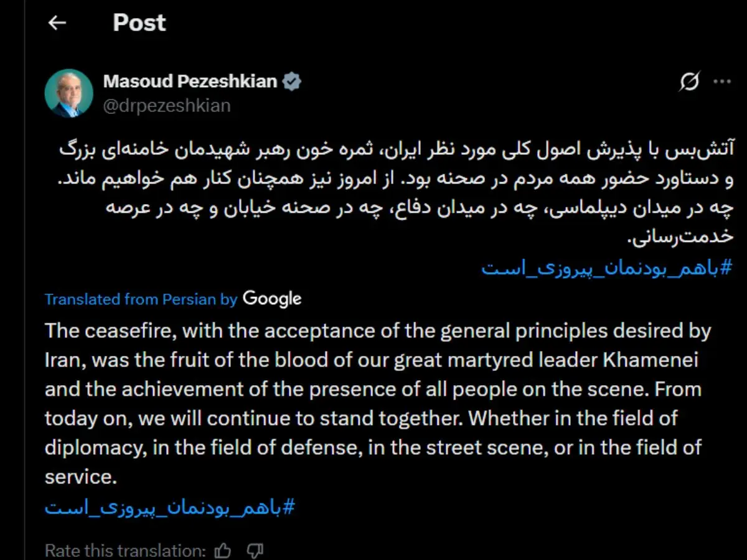Open the @drpezeshkian handle link

pyautogui.click(x=166, y=106)
